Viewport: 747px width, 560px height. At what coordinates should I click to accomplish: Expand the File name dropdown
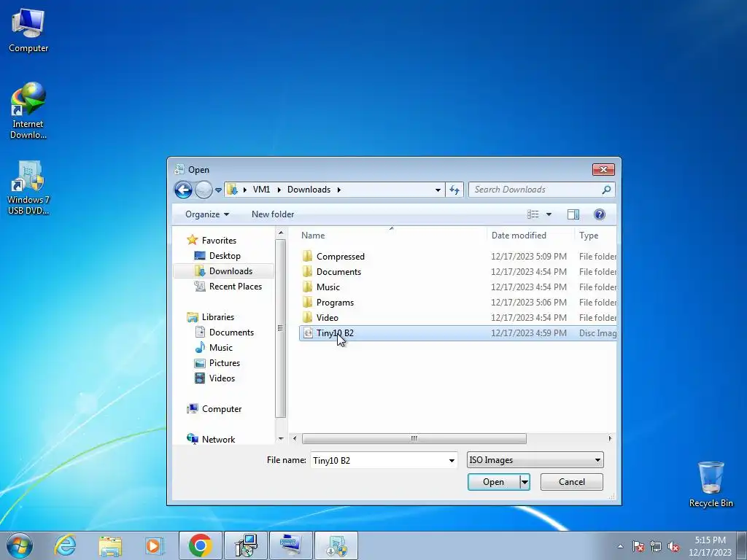[452, 461]
